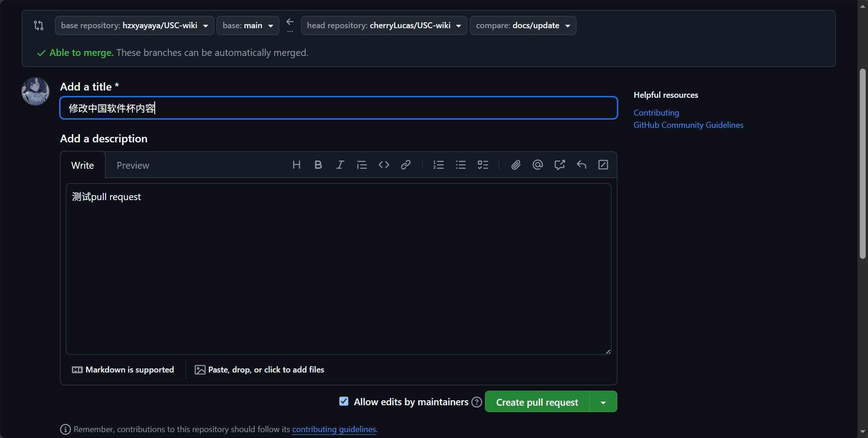Switch to the Write tab
Viewport: 868px width, 438px height.
click(x=83, y=165)
